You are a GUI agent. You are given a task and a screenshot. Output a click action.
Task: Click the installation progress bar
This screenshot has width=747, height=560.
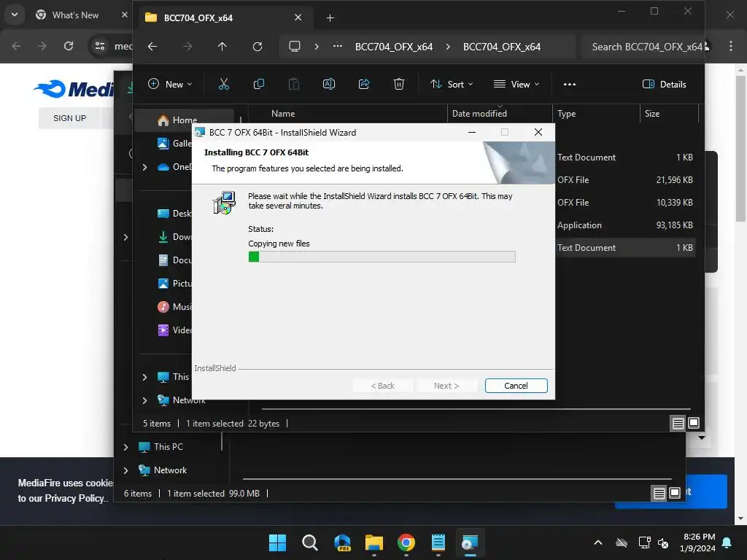[382, 257]
